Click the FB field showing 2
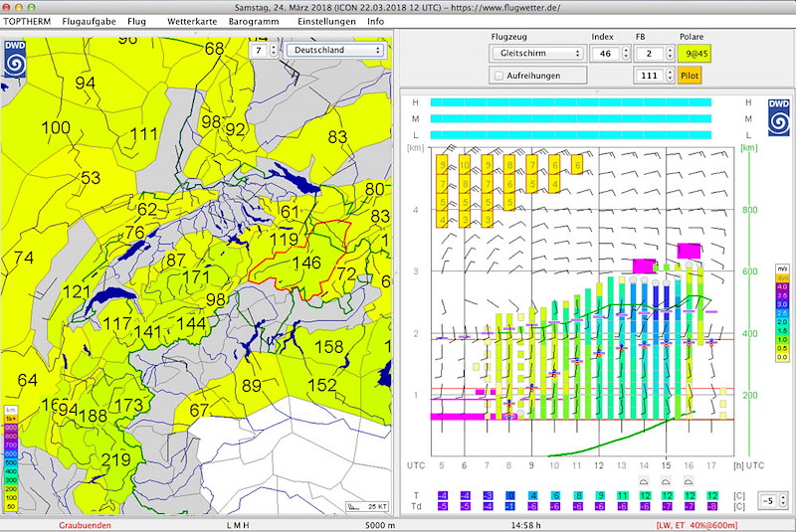This screenshot has height=532, width=796. click(x=650, y=54)
